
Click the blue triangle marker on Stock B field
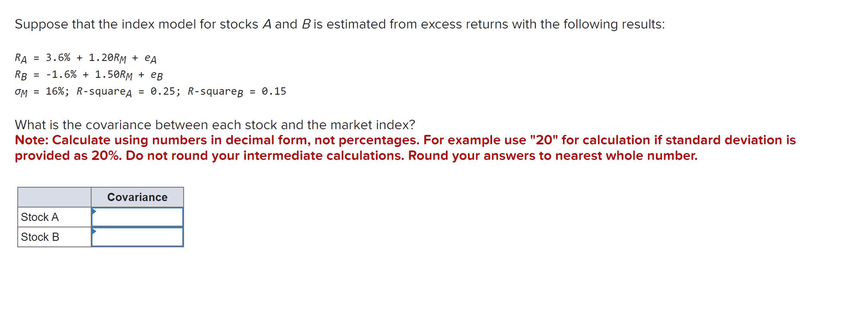[x=94, y=231]
